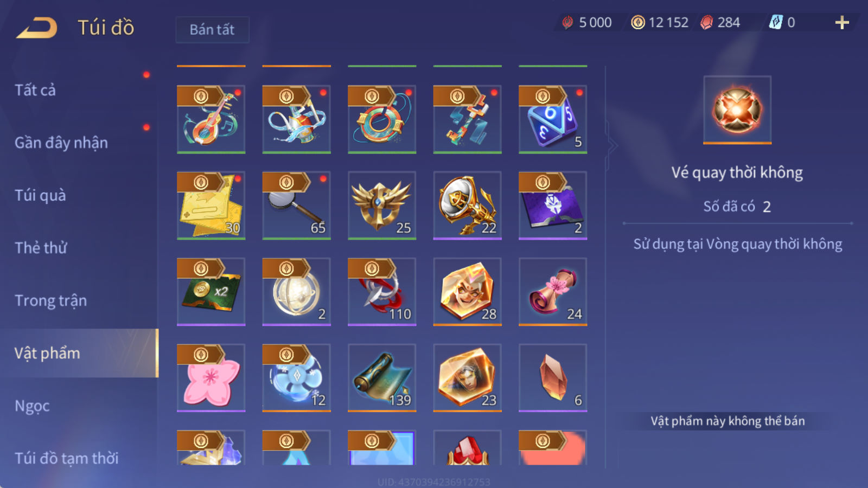Select the guitar item icon
The width and height of the screenshot is (868, 488).
pos(211,119)
